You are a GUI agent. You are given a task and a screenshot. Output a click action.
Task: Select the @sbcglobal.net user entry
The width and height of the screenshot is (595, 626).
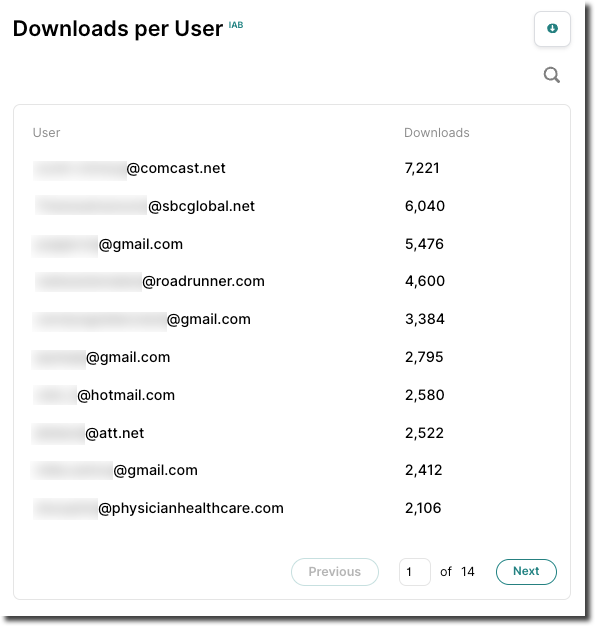pos(145,206)
